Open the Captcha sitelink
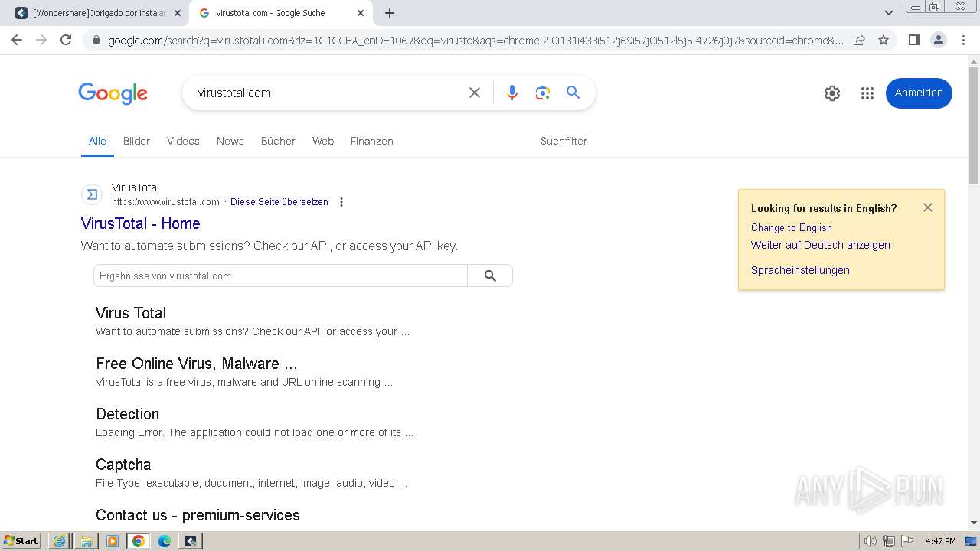This screenshot has height=551, width=980. pyautogui.click(x=123, y=465)
